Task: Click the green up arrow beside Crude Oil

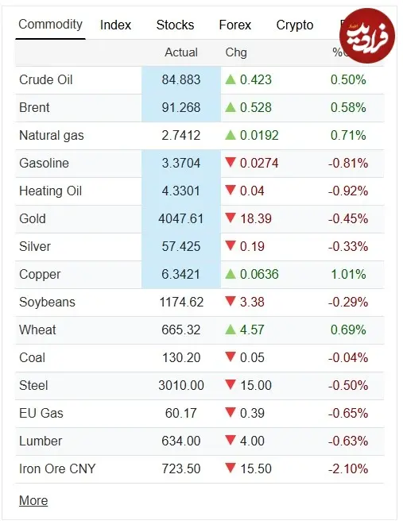Action: (231, 79)
